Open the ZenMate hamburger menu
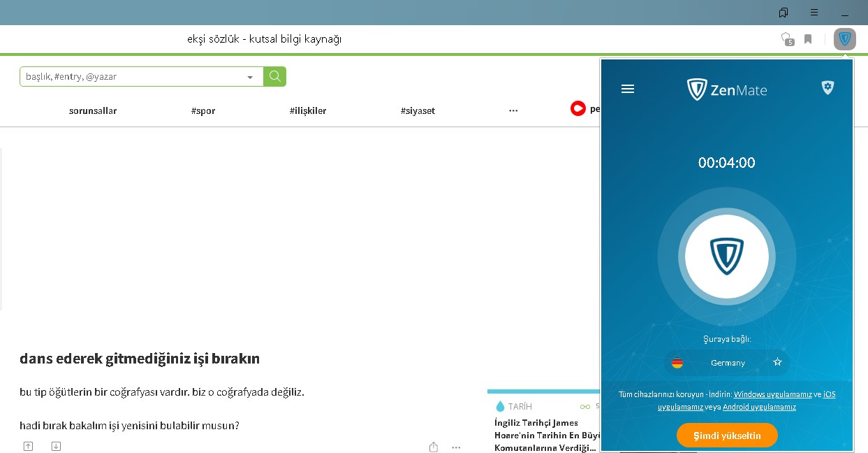868x453 pixels. coord(628,89)
